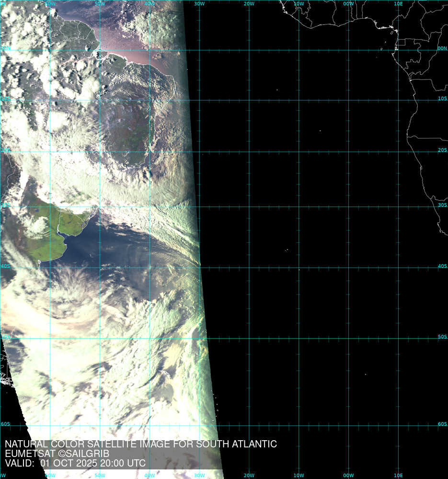Screen dimensions: 448x479
Task: Click the 10W longitude label at top
Action: [x=299, y=4]
